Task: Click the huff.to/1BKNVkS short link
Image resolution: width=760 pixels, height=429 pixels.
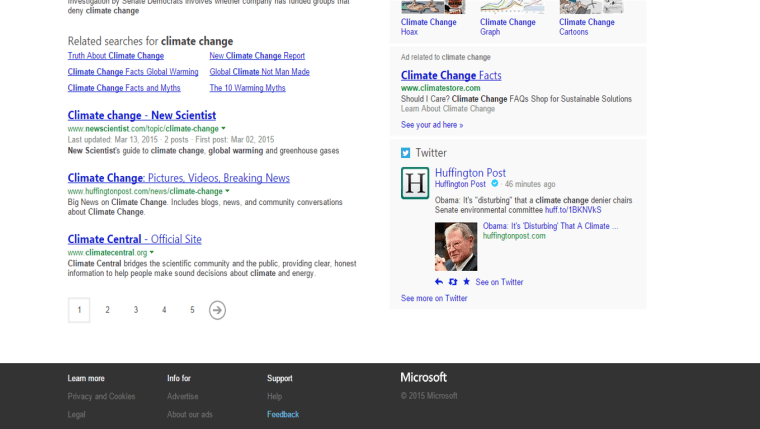Action: [x=573, y=210]
